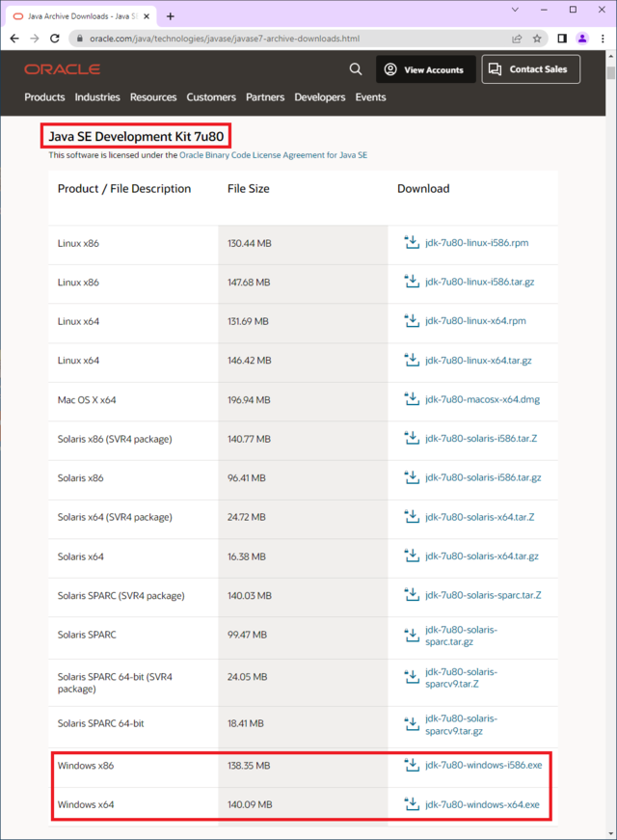
Task: Close the Java Archive Downloads tab
Action: click(x=147, y=16)
